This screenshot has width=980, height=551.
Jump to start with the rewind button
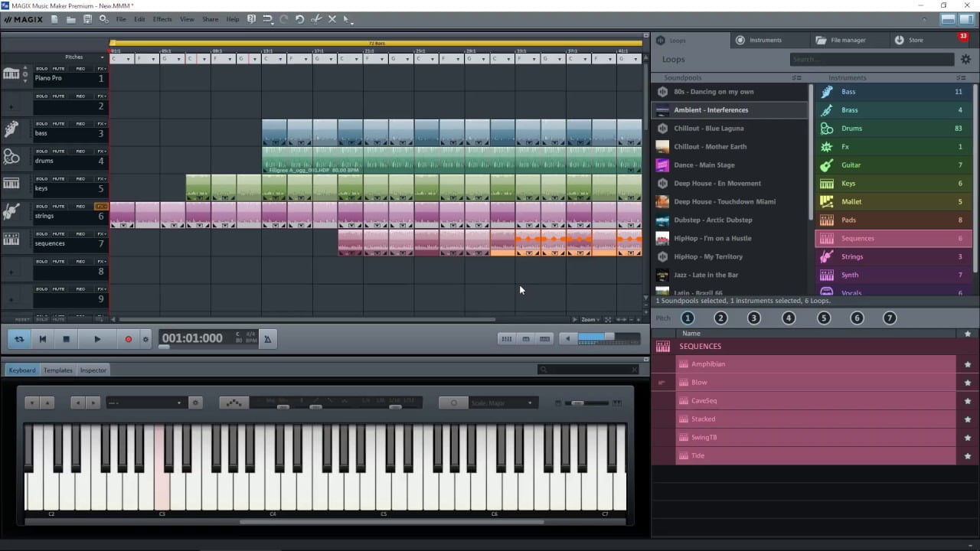43,339
